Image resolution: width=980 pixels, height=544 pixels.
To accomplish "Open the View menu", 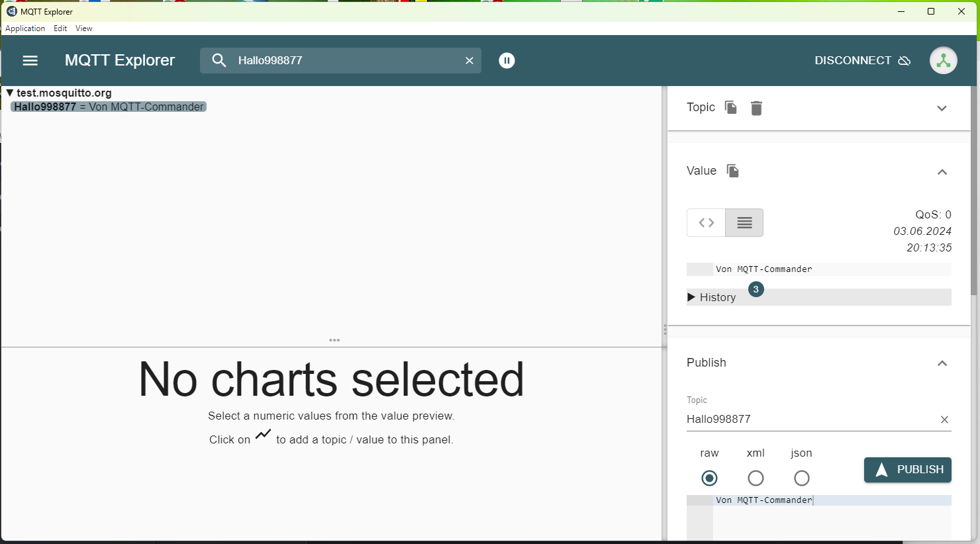I will pyautogui.click(x=84, y=28).
